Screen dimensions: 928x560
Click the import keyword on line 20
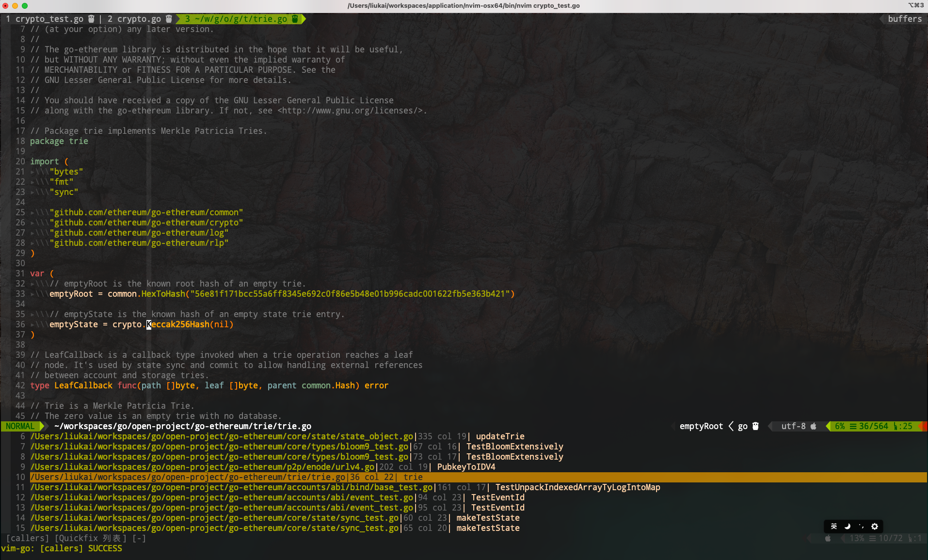pyautogui.click(x=45, y=161)
